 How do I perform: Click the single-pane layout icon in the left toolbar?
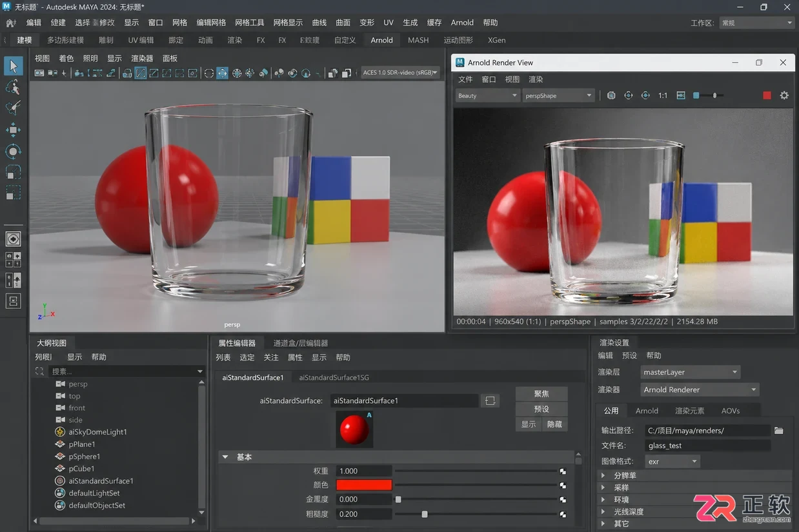click(x=13, y=239)
